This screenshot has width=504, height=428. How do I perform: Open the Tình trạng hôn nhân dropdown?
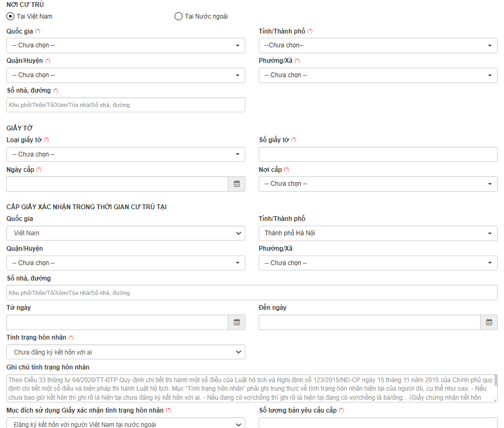(x=126, y=352)
